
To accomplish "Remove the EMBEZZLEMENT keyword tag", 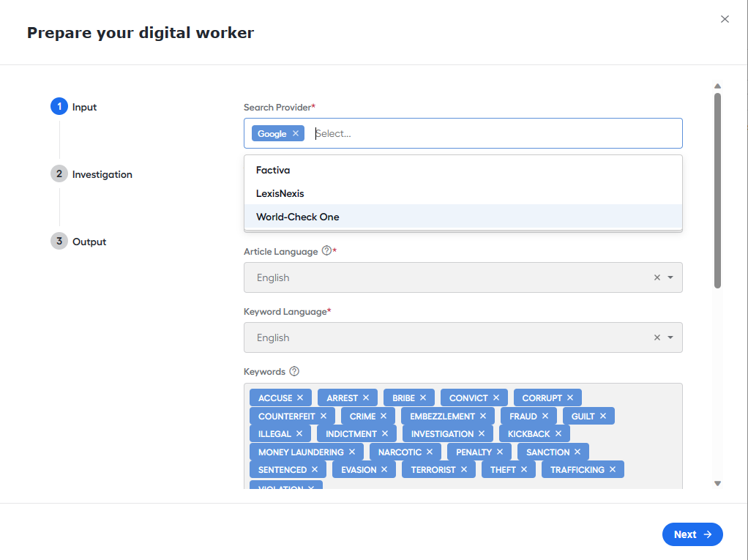I will 483,416.
